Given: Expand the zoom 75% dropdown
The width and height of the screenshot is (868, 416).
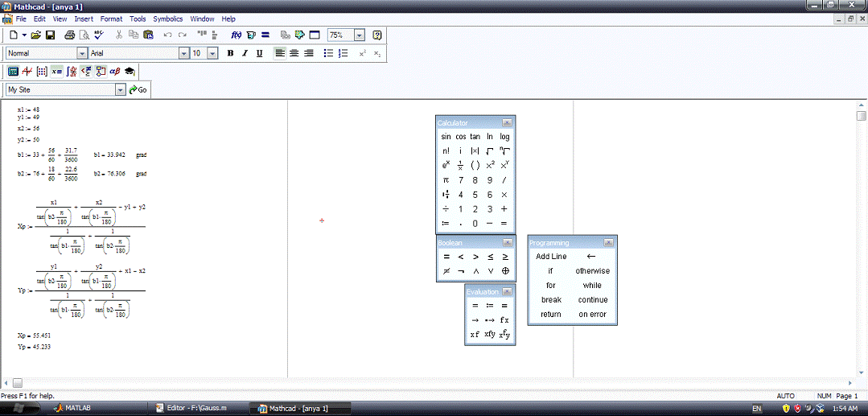Looking at the screenshot, I should (x=359, y=35).
